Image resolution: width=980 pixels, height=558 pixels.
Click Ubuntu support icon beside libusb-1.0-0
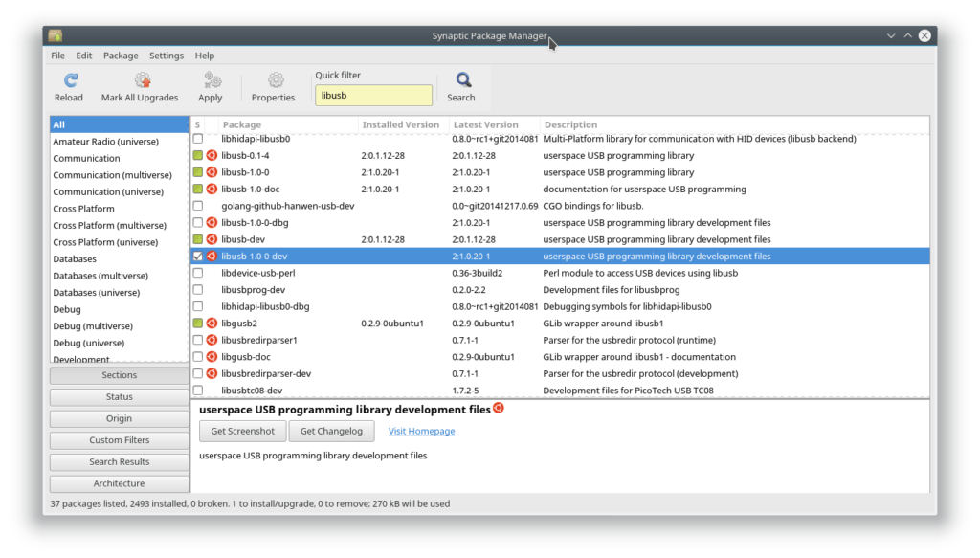click(212, 172)
